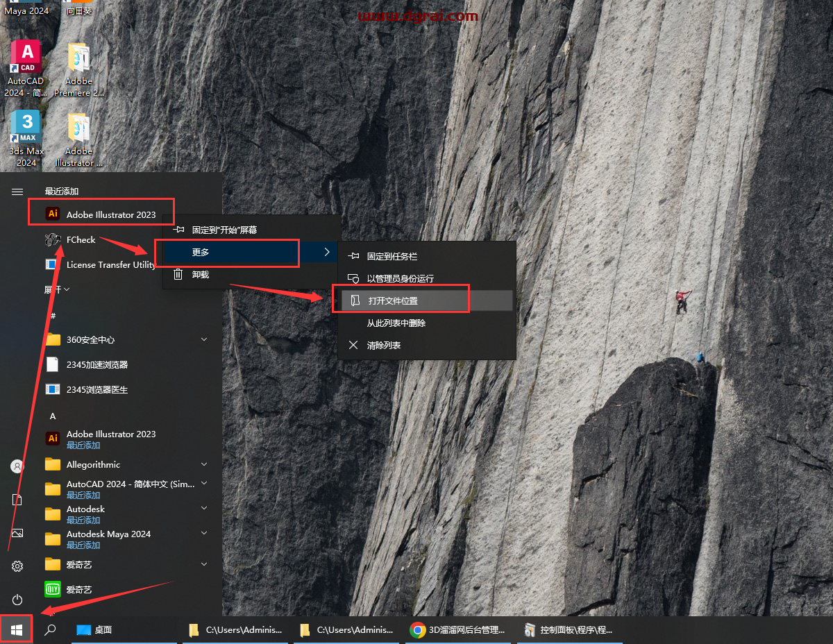This screenshot has width=833, height=644.
Task: Select 打开文件位置 in the submenu
Action: (x=393, y=300)
